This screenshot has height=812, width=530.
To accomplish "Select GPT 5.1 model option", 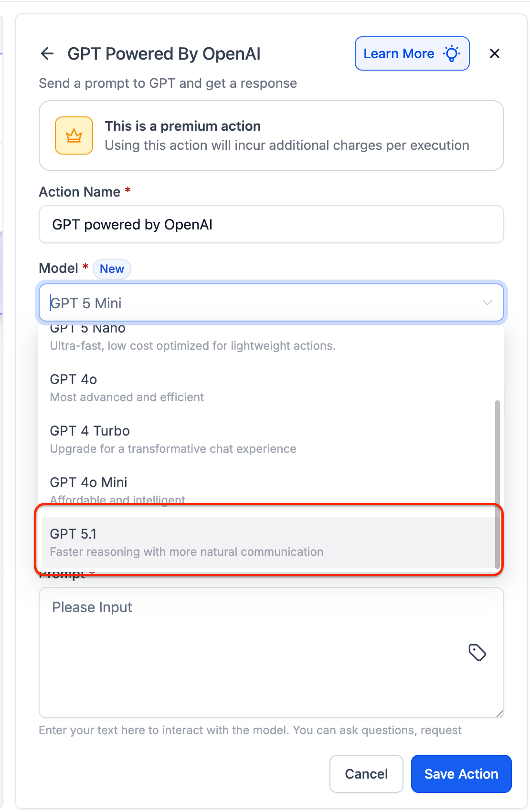I will tap(267, 542).
